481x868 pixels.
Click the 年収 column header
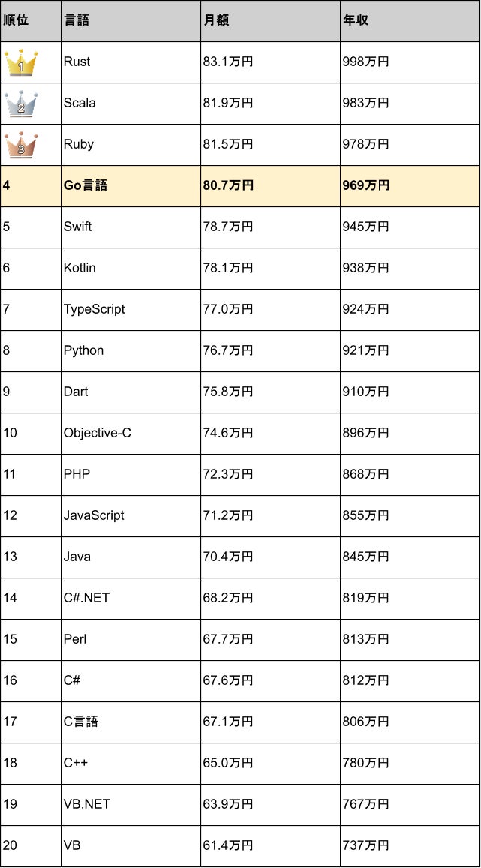[356, 21]
